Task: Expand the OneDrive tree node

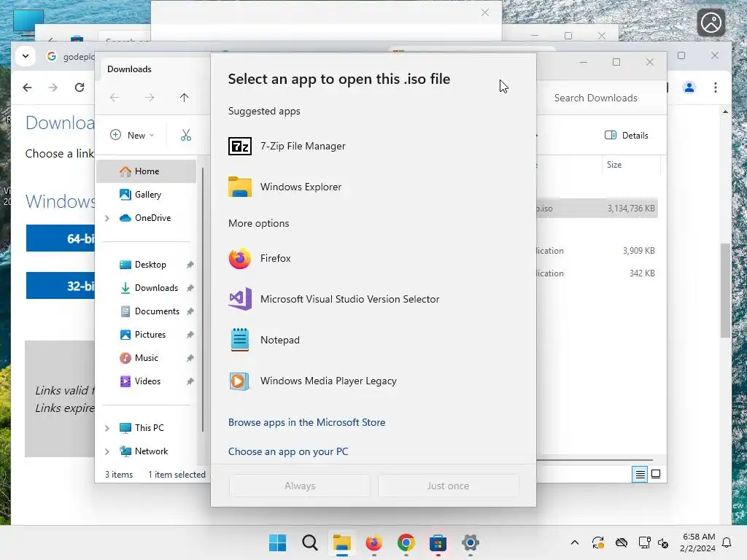Action: coord(107,218)
